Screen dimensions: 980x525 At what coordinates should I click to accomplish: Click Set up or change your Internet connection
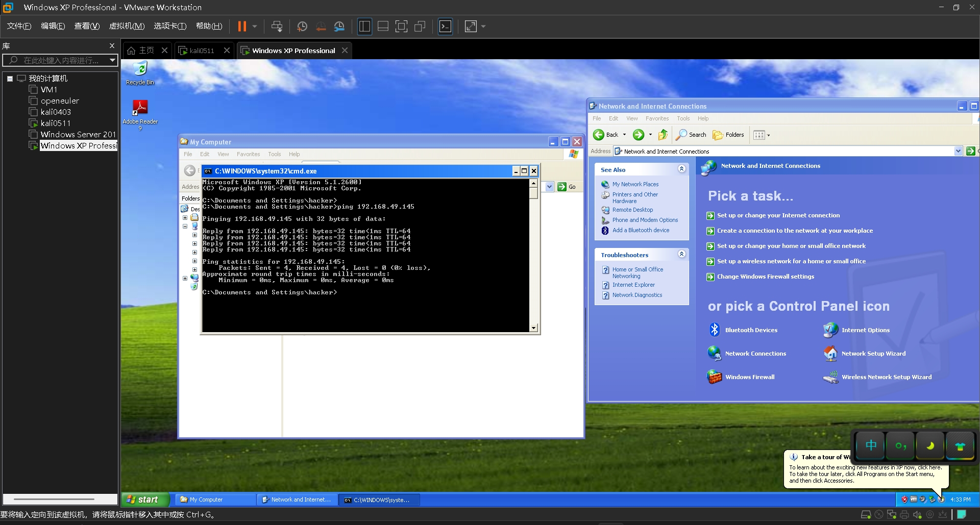click(x=778, y=215)
